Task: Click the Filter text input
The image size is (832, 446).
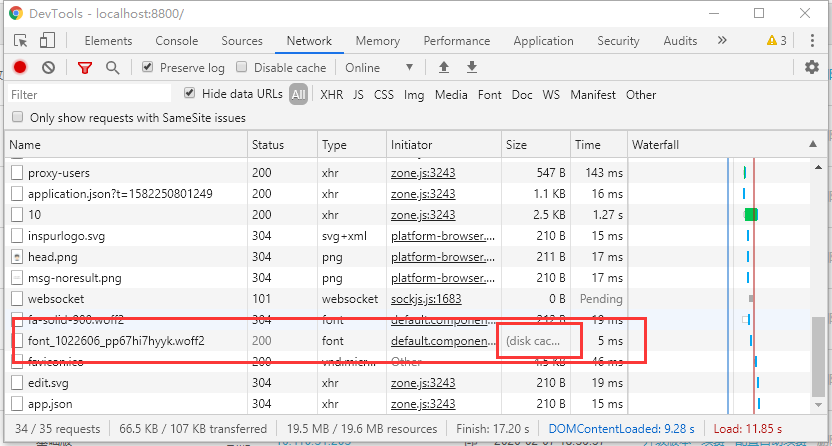Action: coord(89,94)
